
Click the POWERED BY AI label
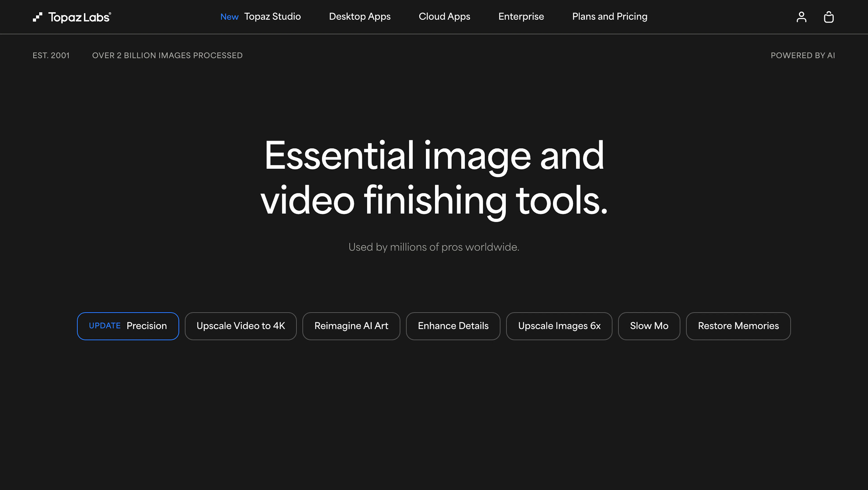click(x=803, y=55)
